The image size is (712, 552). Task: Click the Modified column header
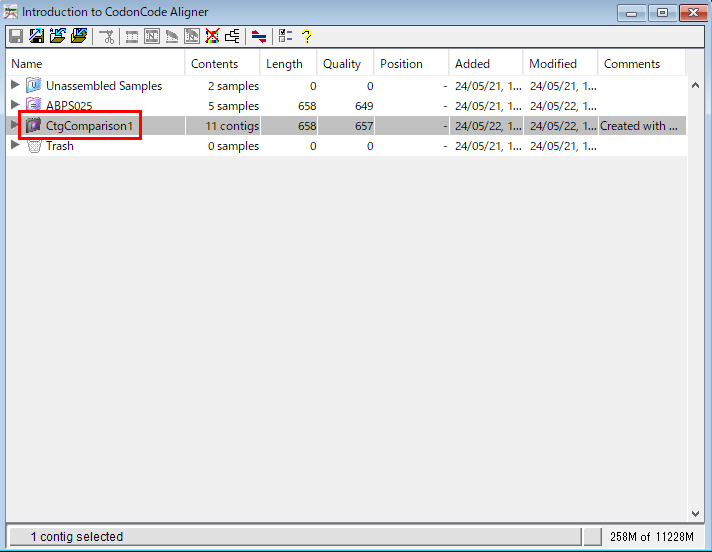(560, 64)
